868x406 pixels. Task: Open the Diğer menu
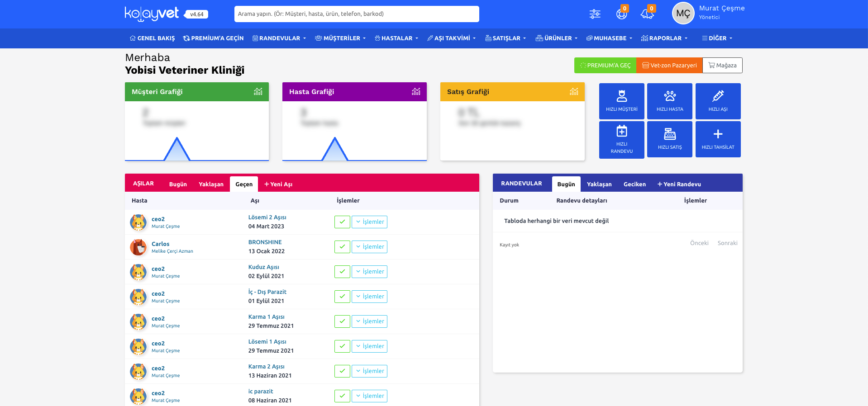point(717,38)
